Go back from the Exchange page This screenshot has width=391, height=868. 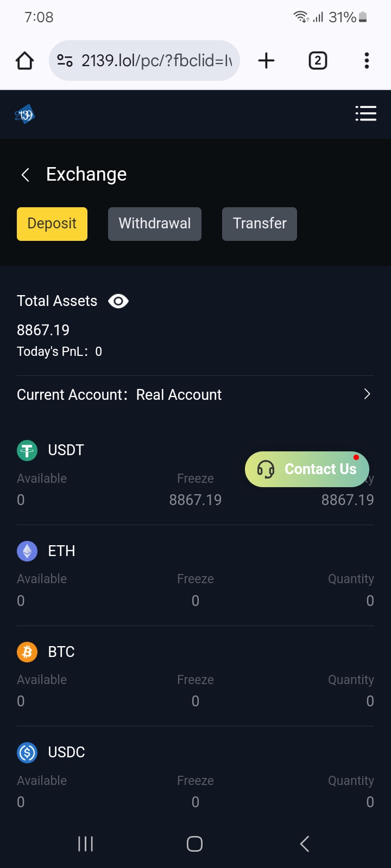[x=25, y=175]
